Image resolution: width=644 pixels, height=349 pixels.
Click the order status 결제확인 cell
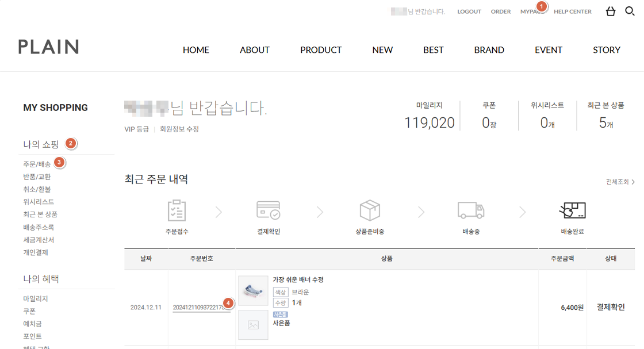pyautogui.click(x=611, y=307)
